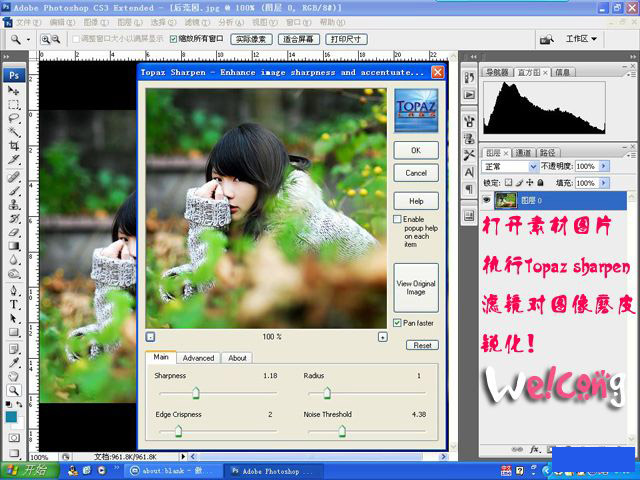Image resolution: width=640 pixels, height=480 pixels.
Task: Select the Move tool in the toolbox
Action: click(13, 91)
